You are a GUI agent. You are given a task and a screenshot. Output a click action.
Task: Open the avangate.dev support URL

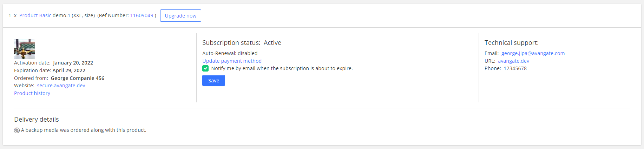513,61
